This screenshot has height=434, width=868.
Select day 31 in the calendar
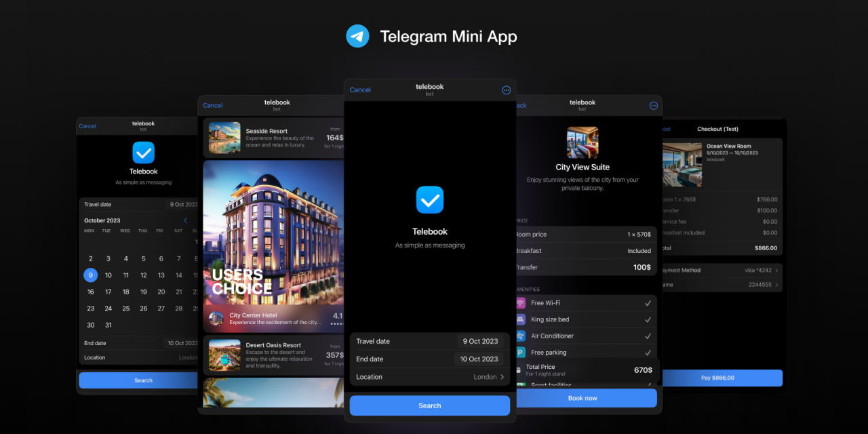(x=108, y=325)
